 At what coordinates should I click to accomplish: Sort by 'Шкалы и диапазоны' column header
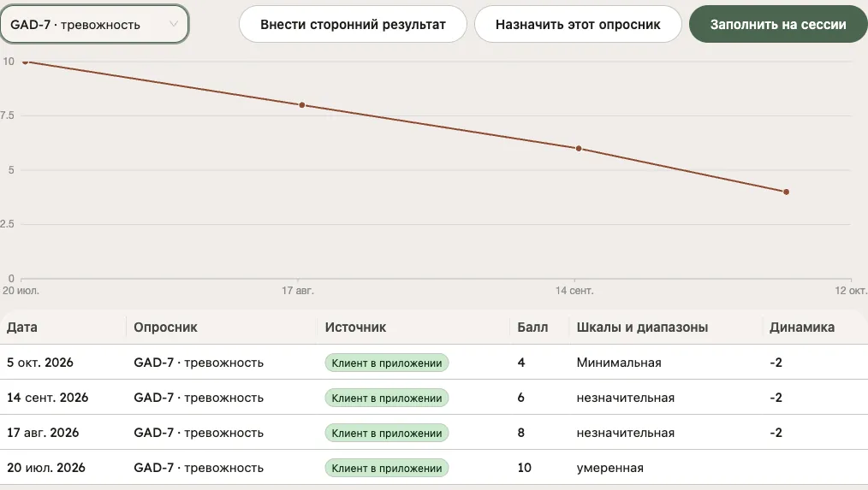642,328
